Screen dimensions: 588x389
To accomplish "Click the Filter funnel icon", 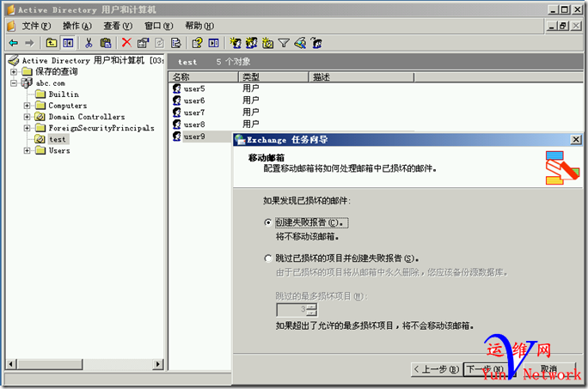I will pos(284,44).
